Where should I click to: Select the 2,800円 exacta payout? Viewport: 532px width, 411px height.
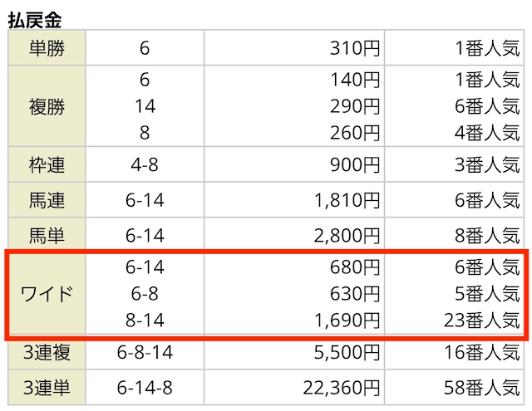point(347,236)
